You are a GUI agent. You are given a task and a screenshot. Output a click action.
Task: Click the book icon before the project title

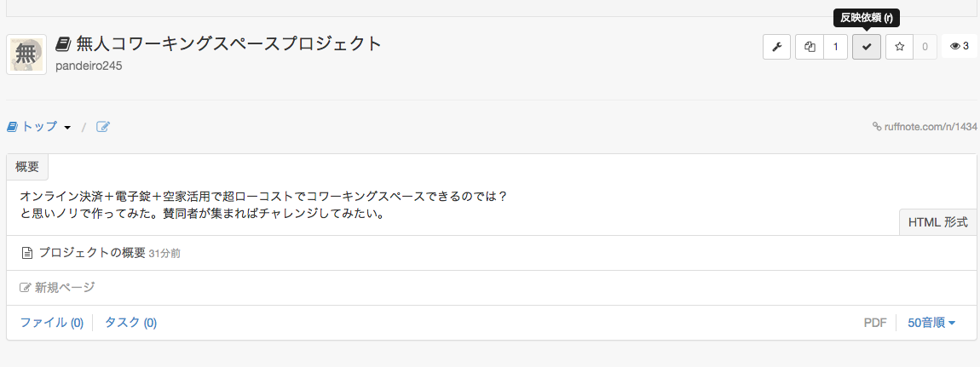pyautogui.click(x=63, y=44)
